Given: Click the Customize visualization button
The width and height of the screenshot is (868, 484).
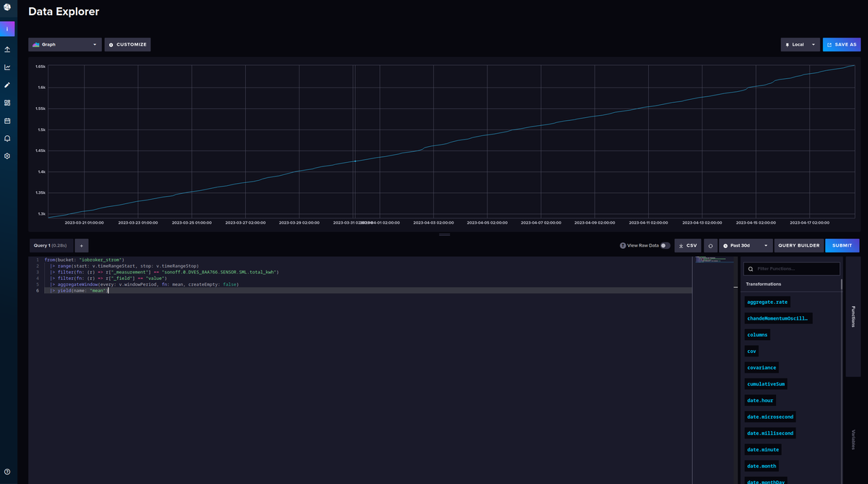Looking at the screenshot, I should point(127,45).
